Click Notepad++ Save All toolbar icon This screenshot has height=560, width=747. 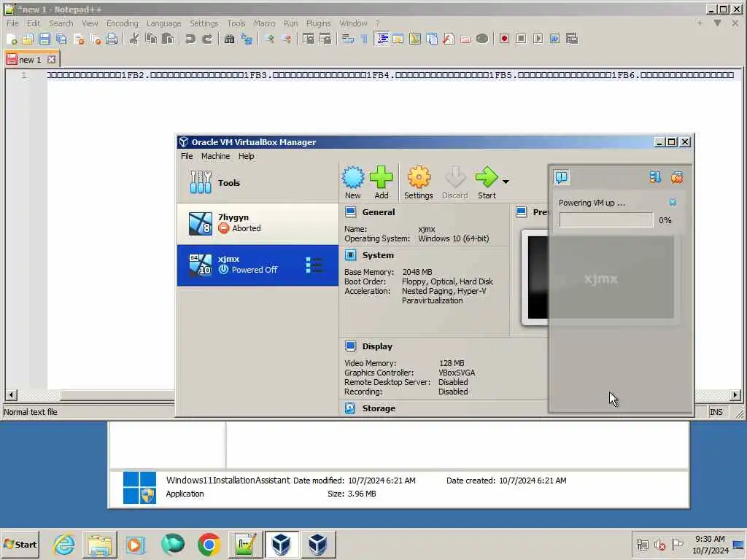(x=61, y=39)
